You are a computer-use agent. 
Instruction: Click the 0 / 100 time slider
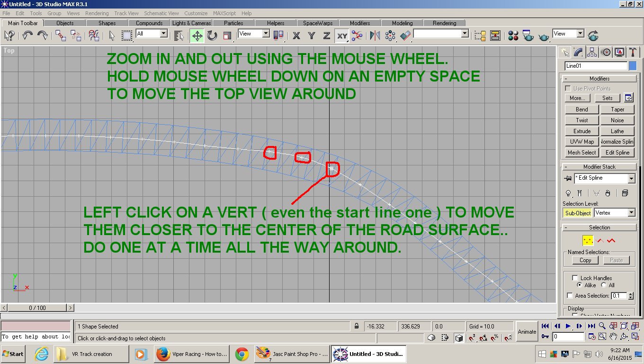tap(37, 308)
